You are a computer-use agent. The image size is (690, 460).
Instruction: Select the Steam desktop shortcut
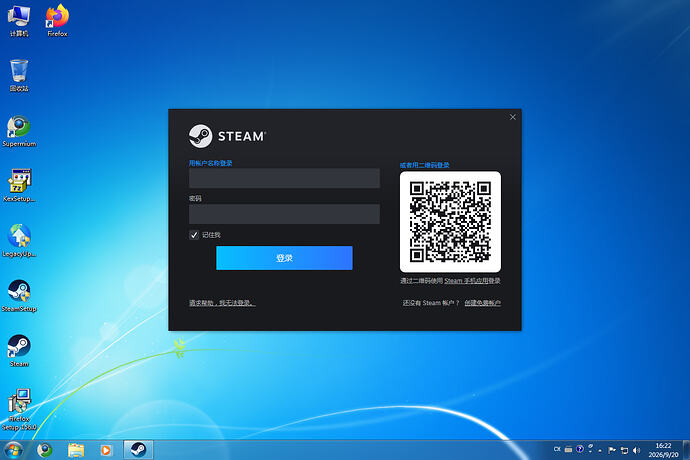coord(19,351)
